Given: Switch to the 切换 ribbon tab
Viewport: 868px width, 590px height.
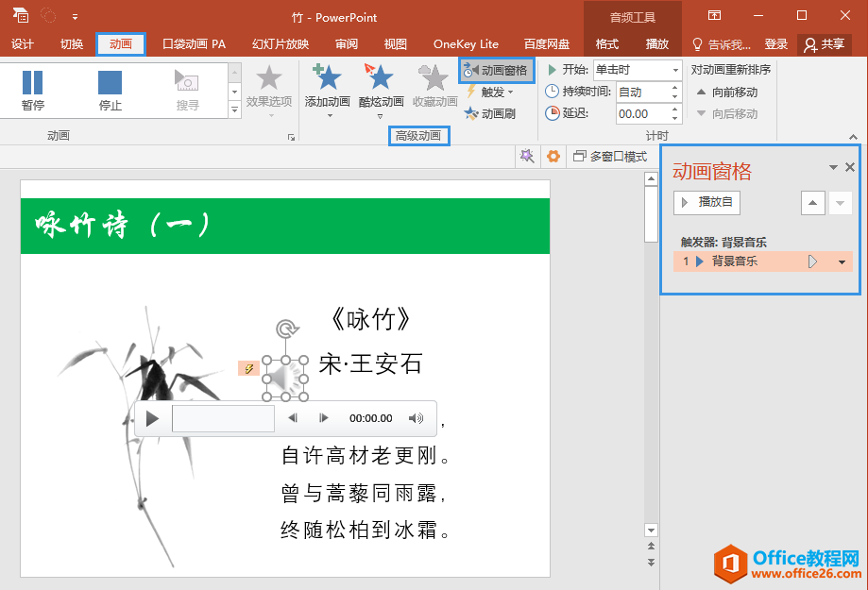Looking at the screenshot, I should [70, 43].
